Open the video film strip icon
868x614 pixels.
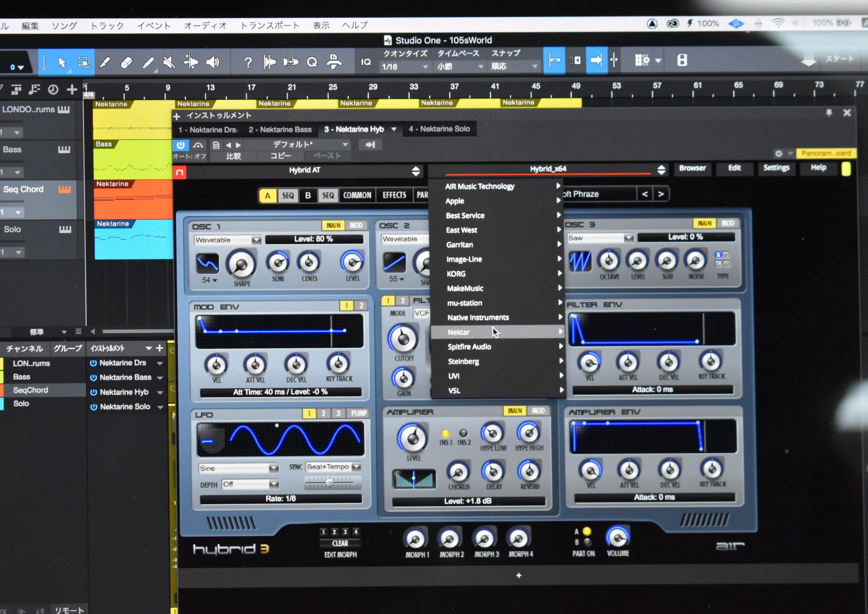click(682, 60)
